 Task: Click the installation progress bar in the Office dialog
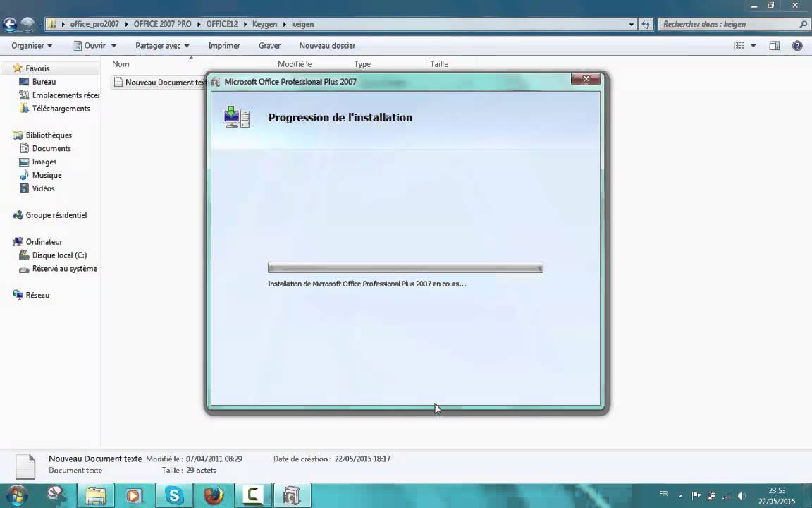click(x=405, y=268)
